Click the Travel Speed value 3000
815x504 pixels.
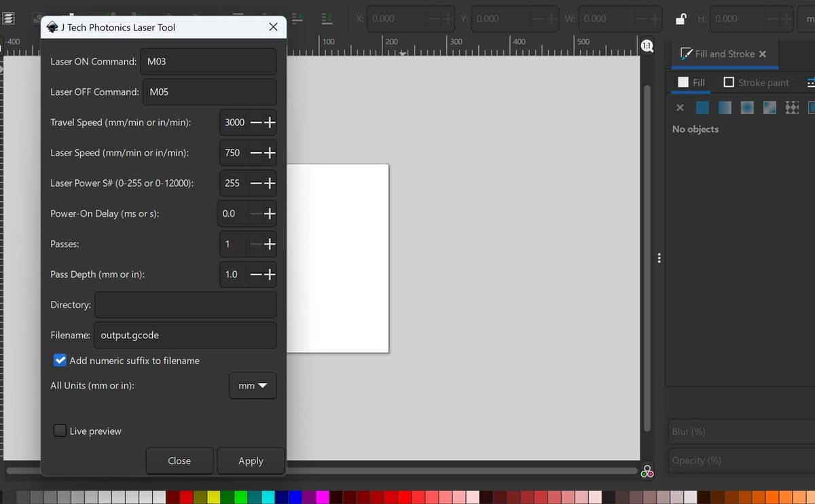[x=234, y=123]
